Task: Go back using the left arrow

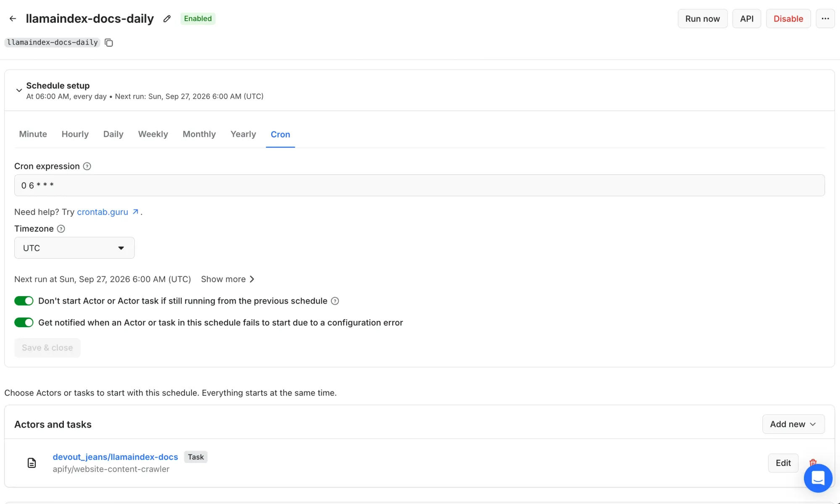Action: [13, 18]
